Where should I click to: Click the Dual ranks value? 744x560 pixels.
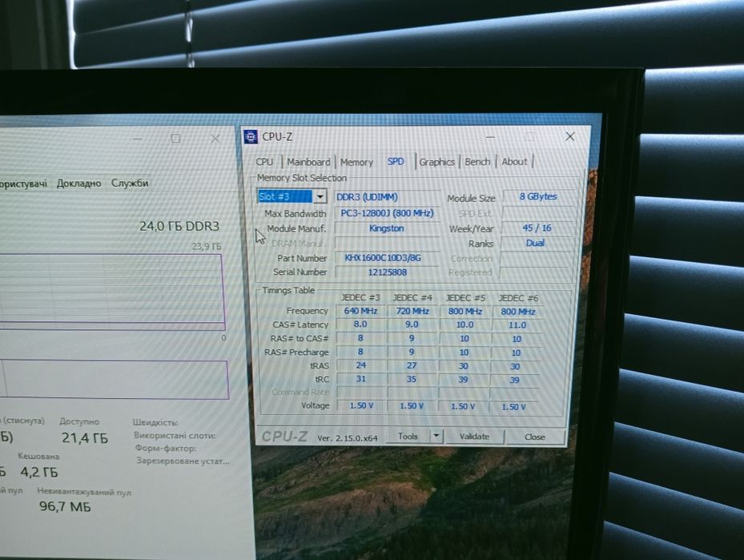(x=535, y=243)
